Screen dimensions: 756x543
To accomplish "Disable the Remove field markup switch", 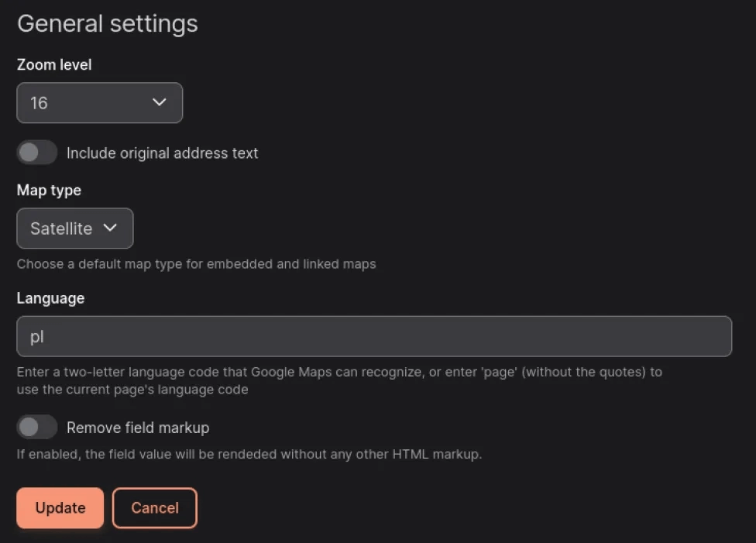I will pyautogui.click(x=36, y=427).
